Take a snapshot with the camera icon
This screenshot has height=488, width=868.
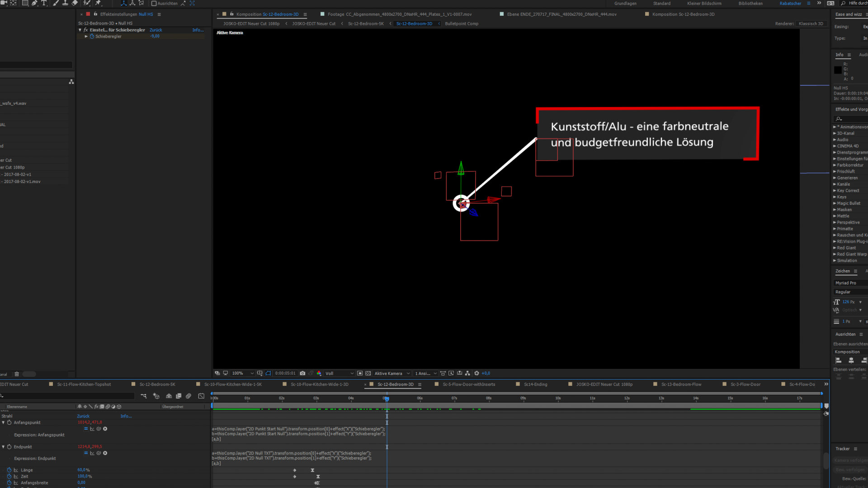coord(302,373)
